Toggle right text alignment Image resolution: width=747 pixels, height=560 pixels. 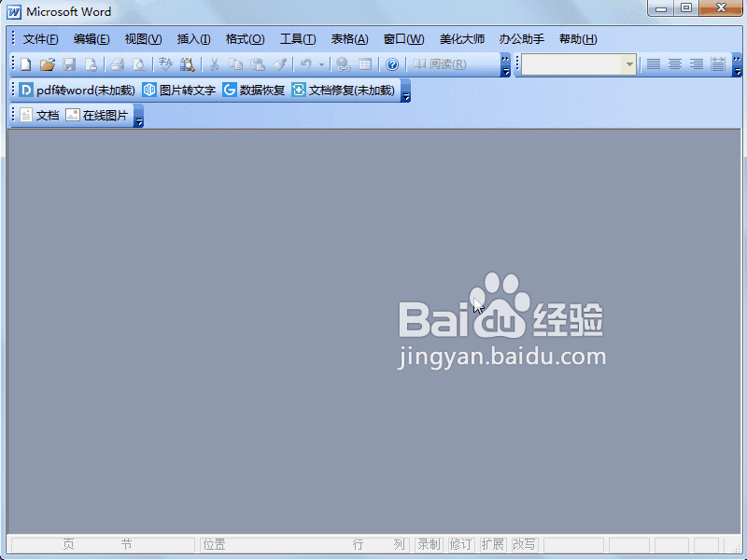(697, 64)
